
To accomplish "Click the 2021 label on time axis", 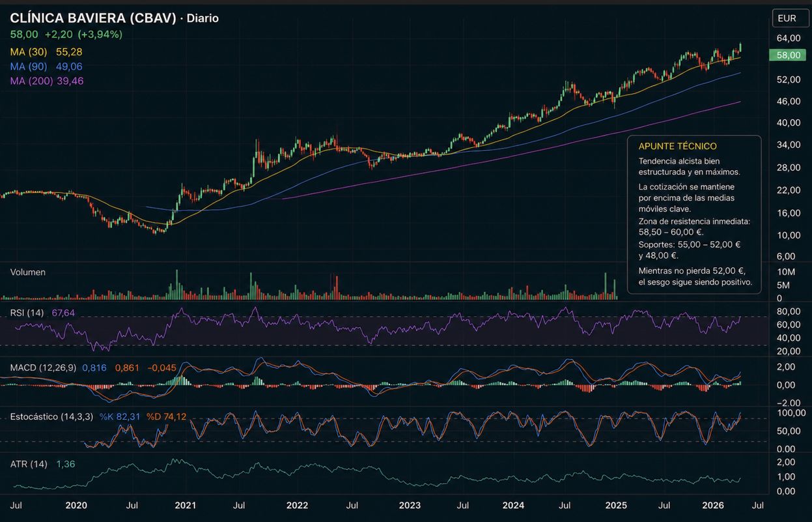I will (x=186, y=505).
